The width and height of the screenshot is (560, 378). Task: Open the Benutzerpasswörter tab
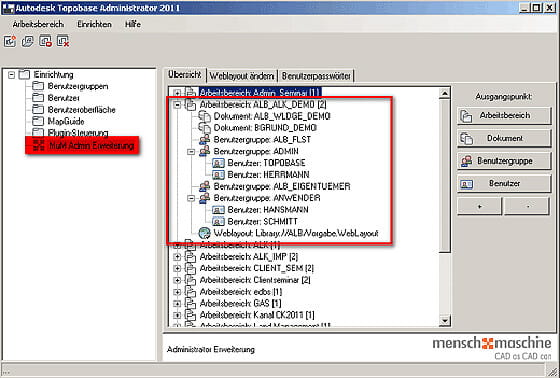[x=316, y=76]
